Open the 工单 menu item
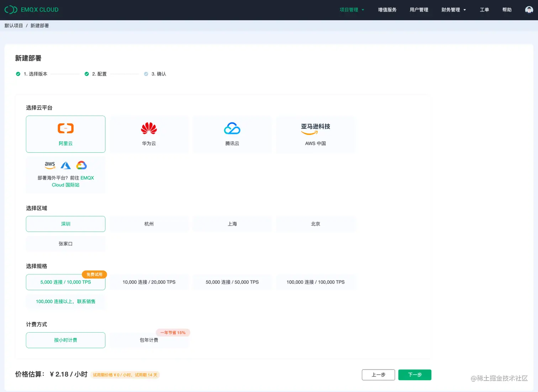Viewport: 538px width, 392px height. (x=484, y=10)
